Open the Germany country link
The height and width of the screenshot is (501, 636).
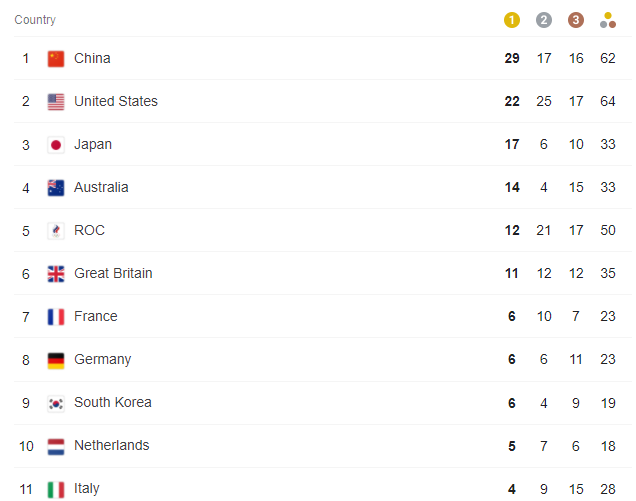[x=103, y=359]
